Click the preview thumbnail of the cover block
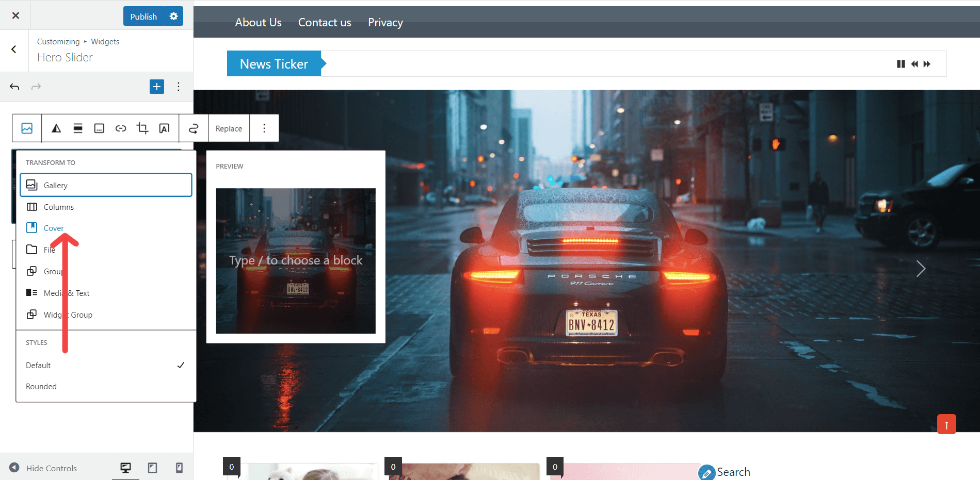 click(296, 261)
